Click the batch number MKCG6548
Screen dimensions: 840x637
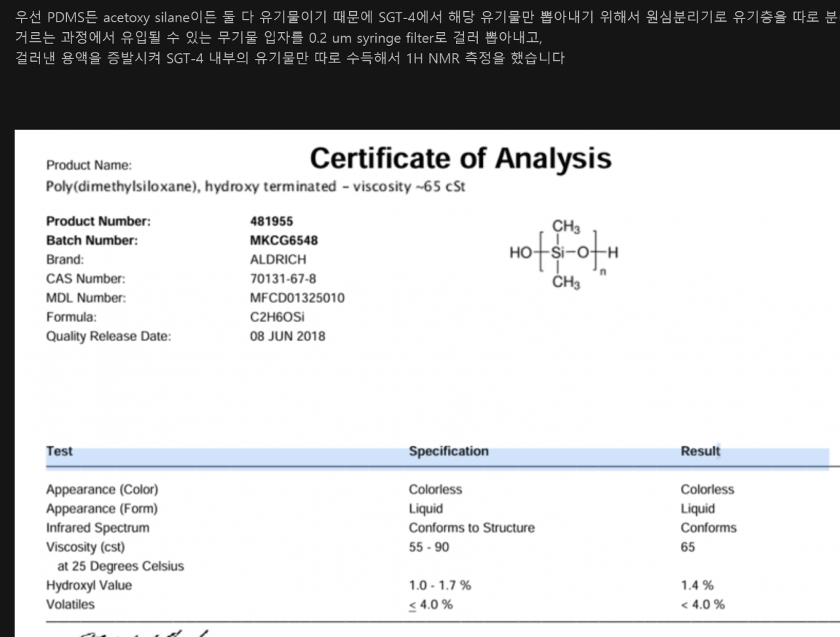click(x=283, y=240)
